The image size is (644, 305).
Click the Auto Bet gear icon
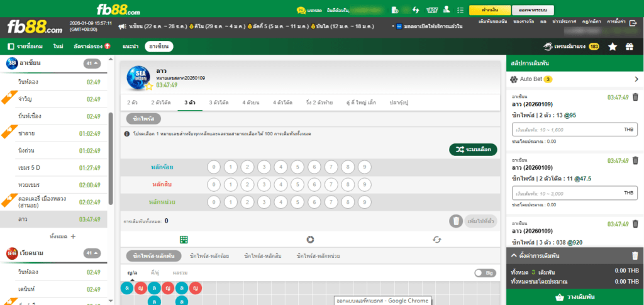pyautogui.click(x=513, y=79)
